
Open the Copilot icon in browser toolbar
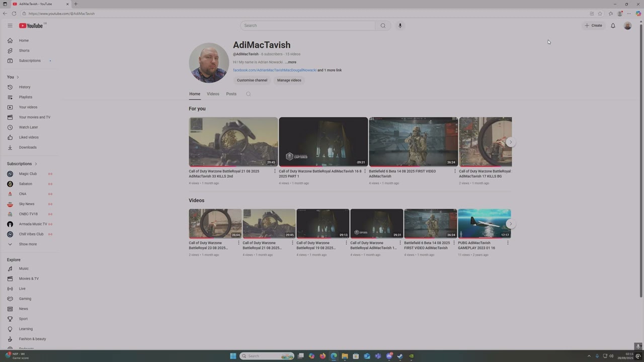[638, 14]
